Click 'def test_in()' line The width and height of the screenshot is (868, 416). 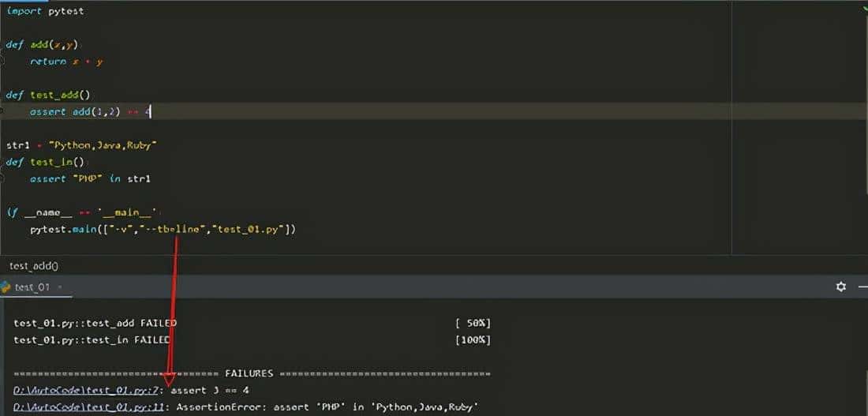pyautogui.click(x=46, y=162)
